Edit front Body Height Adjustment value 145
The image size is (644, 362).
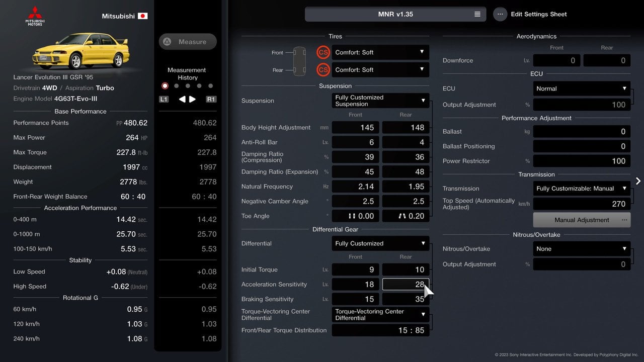tap(355, 128)
